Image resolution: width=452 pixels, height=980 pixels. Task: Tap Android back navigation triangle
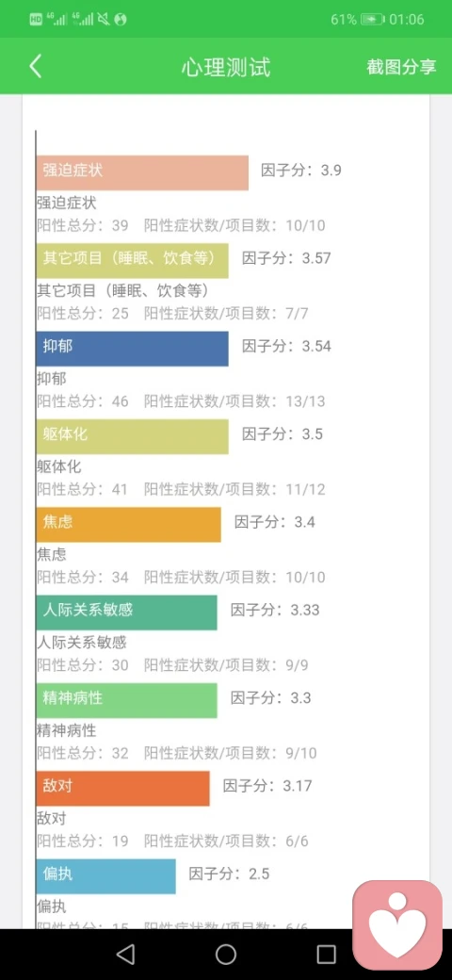coord(125,954)
